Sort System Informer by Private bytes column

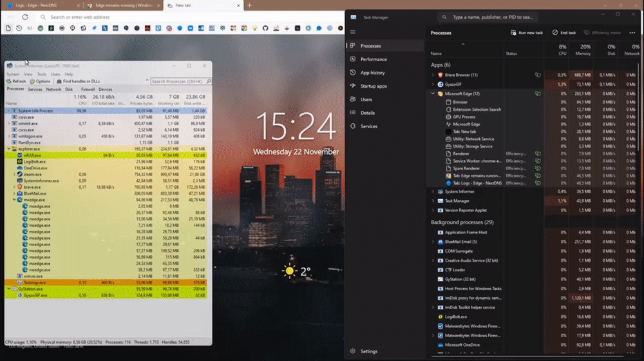point(141,100)
